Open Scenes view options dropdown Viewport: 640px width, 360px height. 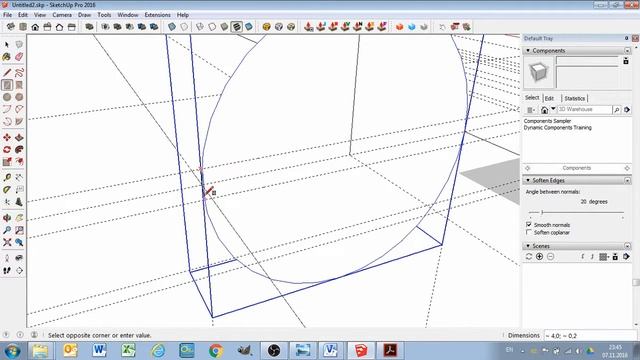click(604, 257)
